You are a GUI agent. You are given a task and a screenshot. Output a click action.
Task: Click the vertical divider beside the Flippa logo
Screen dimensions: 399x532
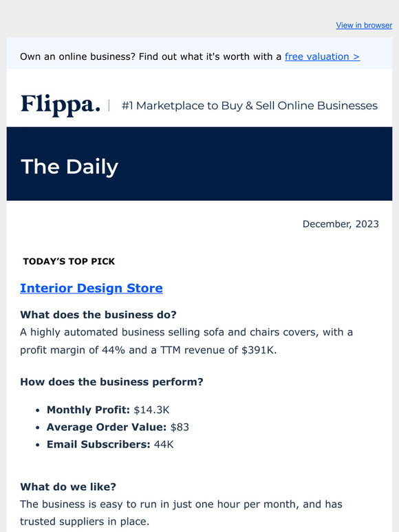(x=109, y=106)
